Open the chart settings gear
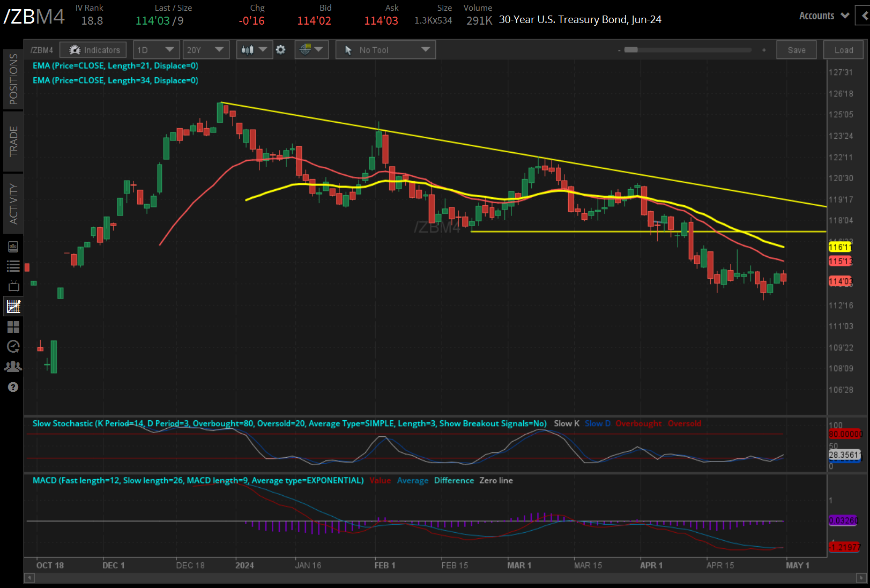Image resolution: width=870 pixels, height=588 pixels. [x=280, y=50]
